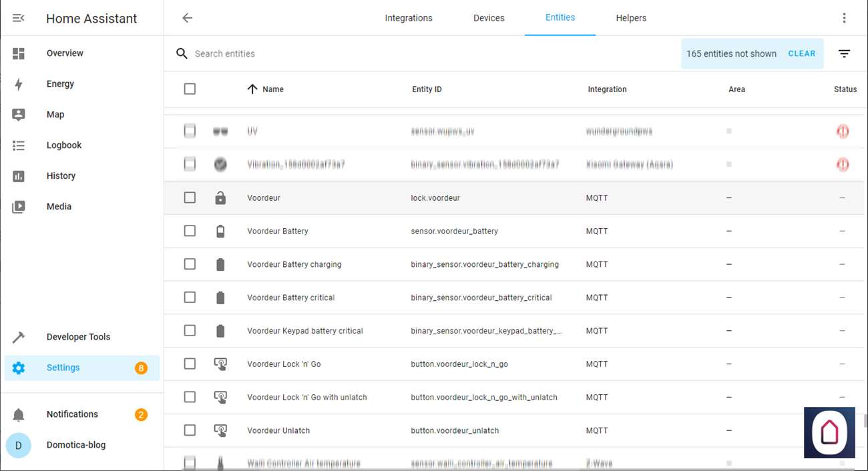Collapse the sidebar with the menu icon
This screenshot has width=868, height=471.
pos(19,19)
